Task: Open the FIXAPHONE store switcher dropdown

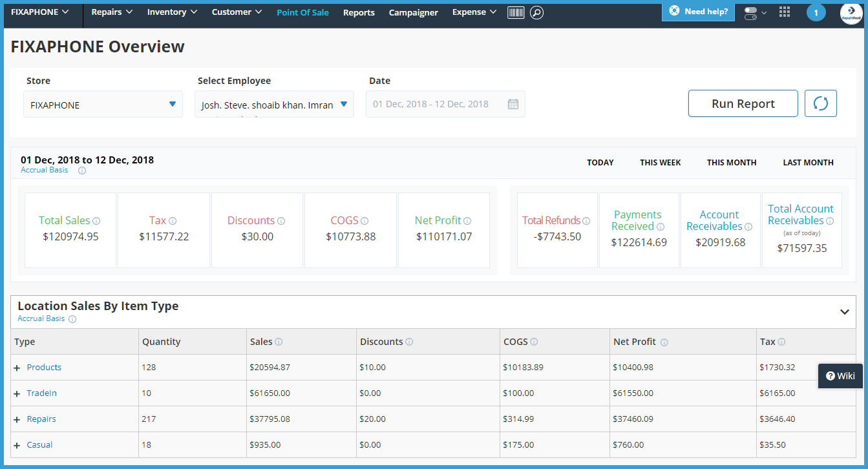Action: pos(40,12)
